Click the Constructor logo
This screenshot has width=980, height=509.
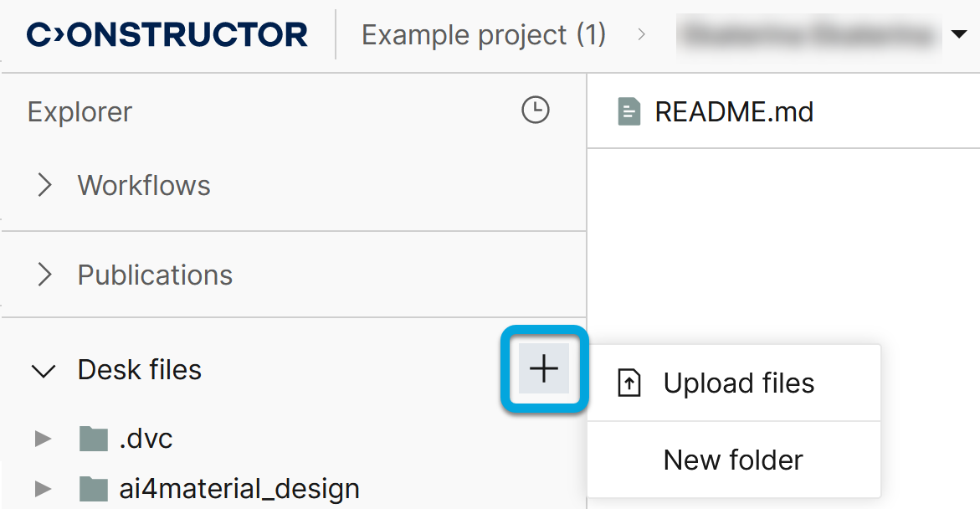(x=167, y=35)
